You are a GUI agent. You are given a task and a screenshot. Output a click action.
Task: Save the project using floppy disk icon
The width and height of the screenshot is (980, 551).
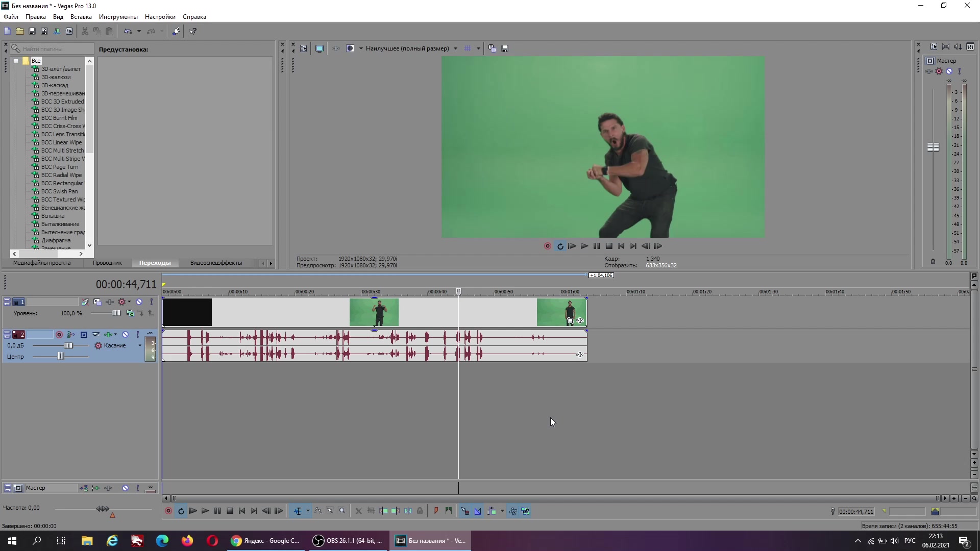32,31
